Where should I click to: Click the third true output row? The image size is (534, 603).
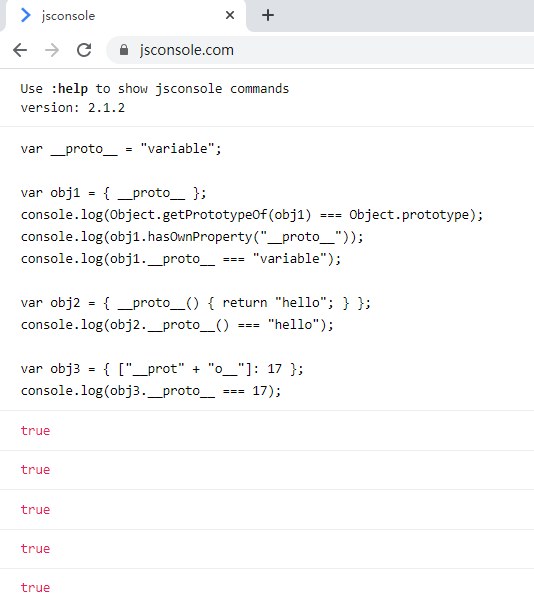pos(267,510)
